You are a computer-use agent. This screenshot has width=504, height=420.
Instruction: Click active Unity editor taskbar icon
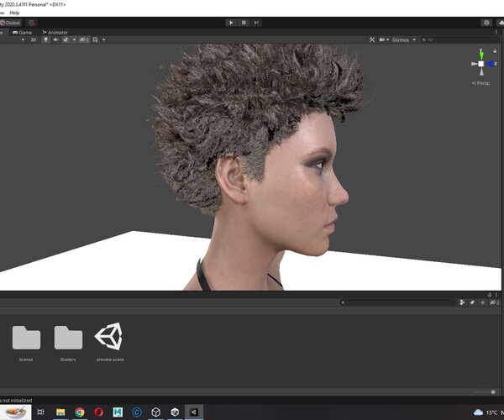pyautogui.click(x=194, y=412)
